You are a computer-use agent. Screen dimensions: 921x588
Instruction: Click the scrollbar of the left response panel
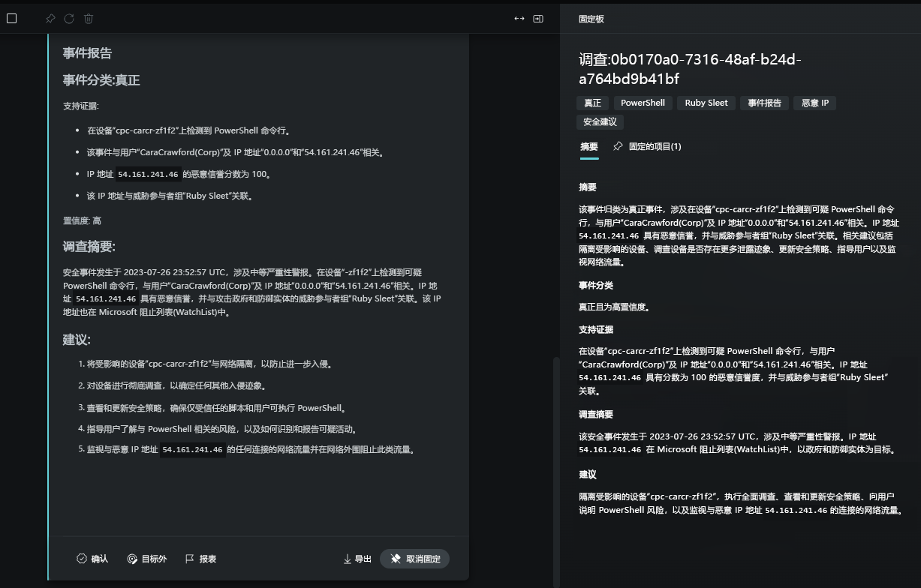click(x=556, y=471)
